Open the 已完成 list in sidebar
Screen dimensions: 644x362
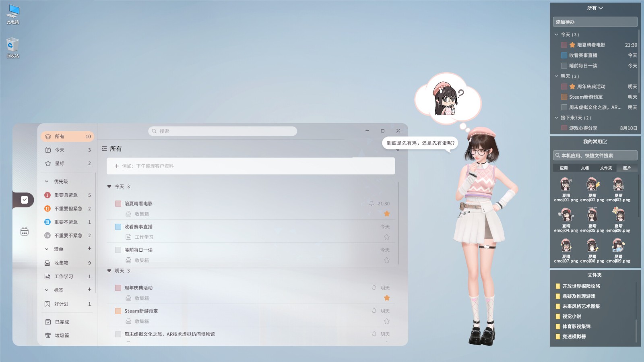[x=67, y=322]
